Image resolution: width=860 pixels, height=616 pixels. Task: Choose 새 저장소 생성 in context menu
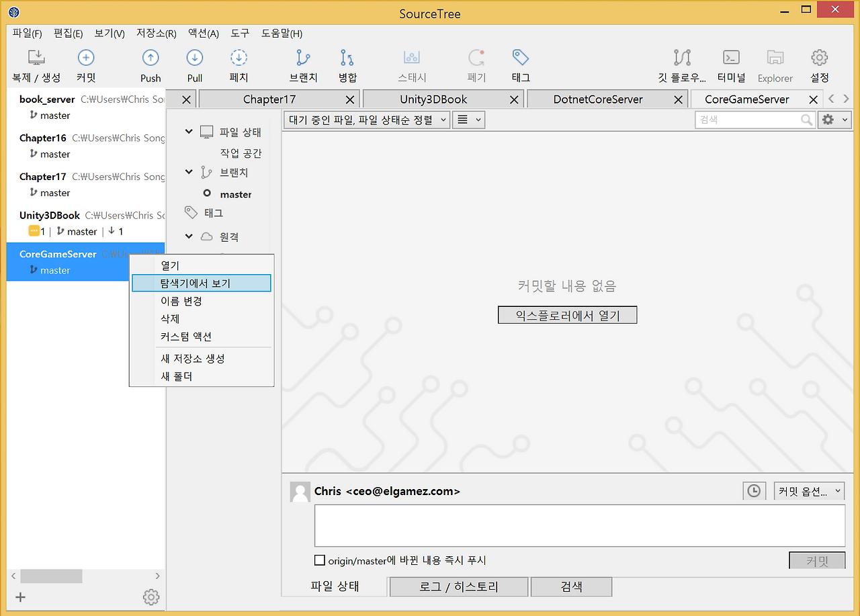coord(202,359)
